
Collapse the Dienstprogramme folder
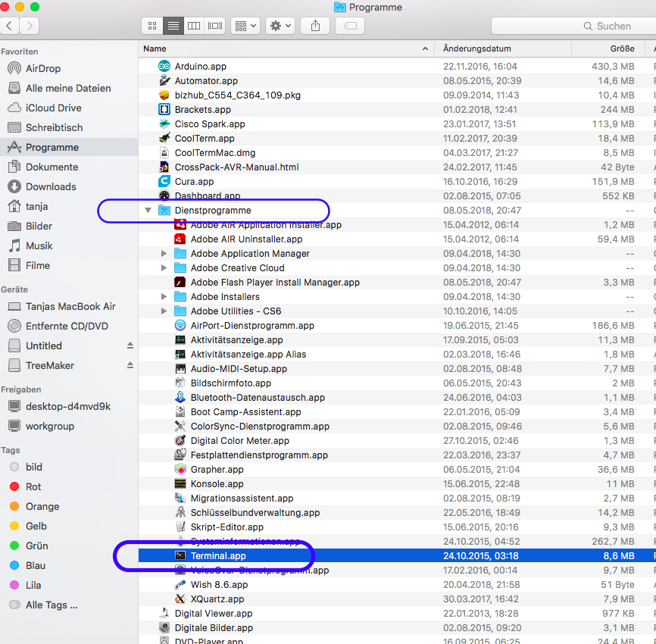pyautogui.click(x=148, y=210)
